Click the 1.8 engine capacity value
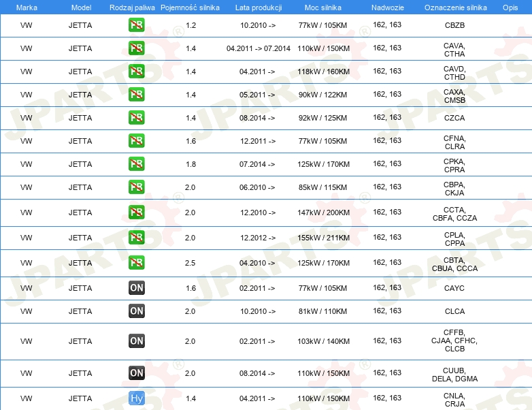The width and height of the screenshot is (532, 410). (x=190, y=164)
